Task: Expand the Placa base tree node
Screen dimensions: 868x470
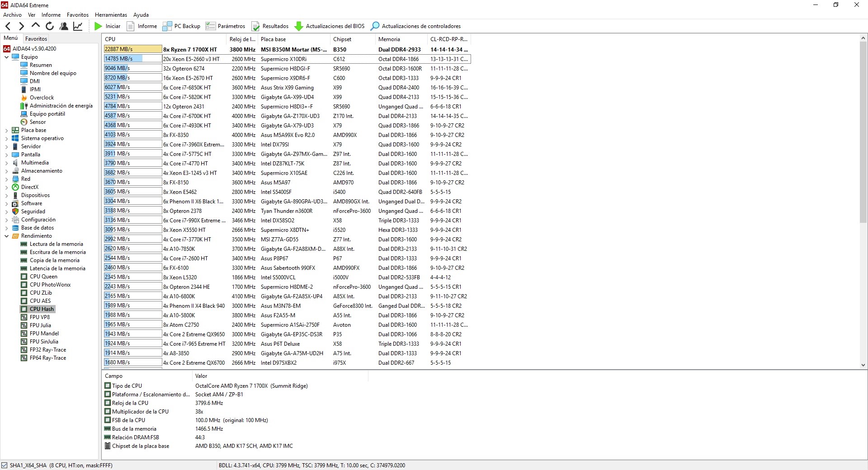Action: (x=7, y=130)
